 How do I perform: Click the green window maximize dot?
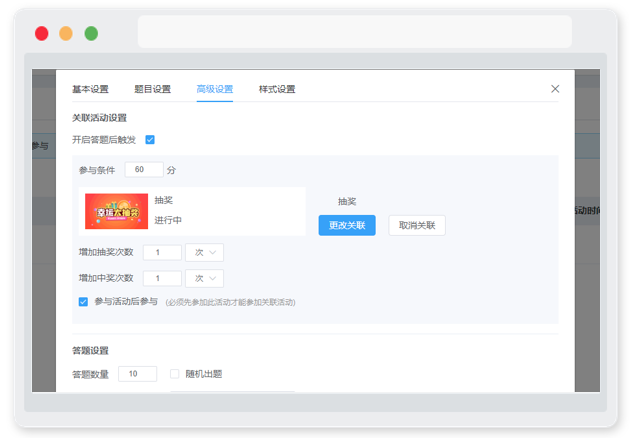coord(91,33)
